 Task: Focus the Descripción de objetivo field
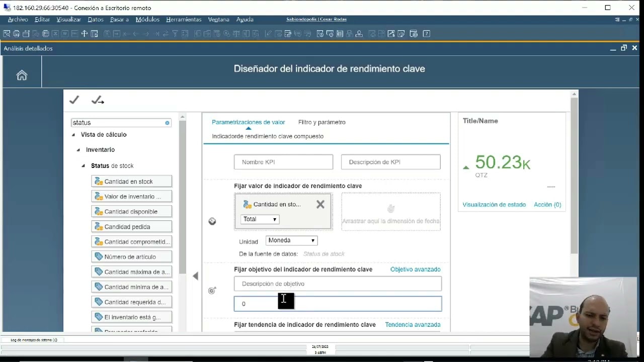click(338, 284)
